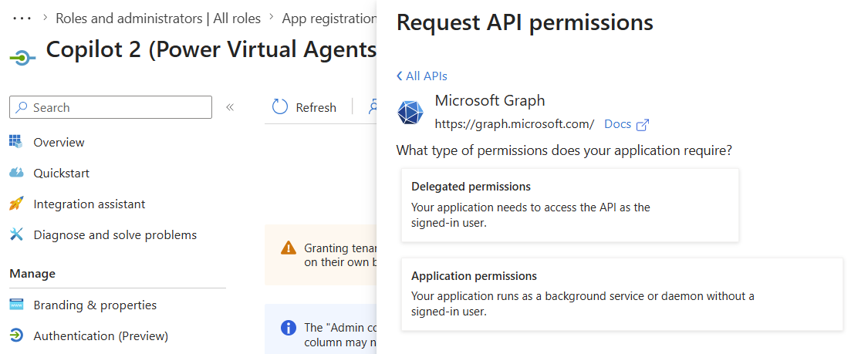Click the Diagnose and solve problems wrench icon
868x354 pixels.
16,234
